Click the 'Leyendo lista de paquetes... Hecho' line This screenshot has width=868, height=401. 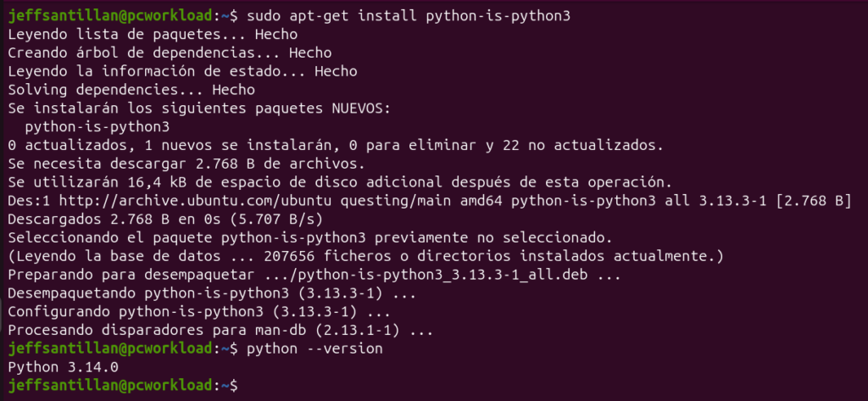[153, 35]
